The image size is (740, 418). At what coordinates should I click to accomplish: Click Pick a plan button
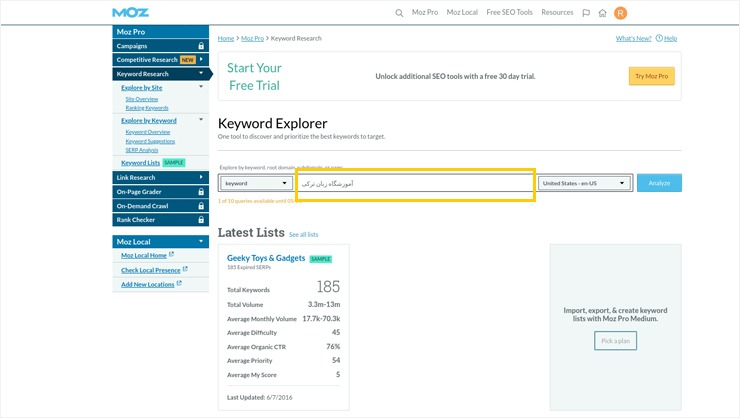pos(615,341)
